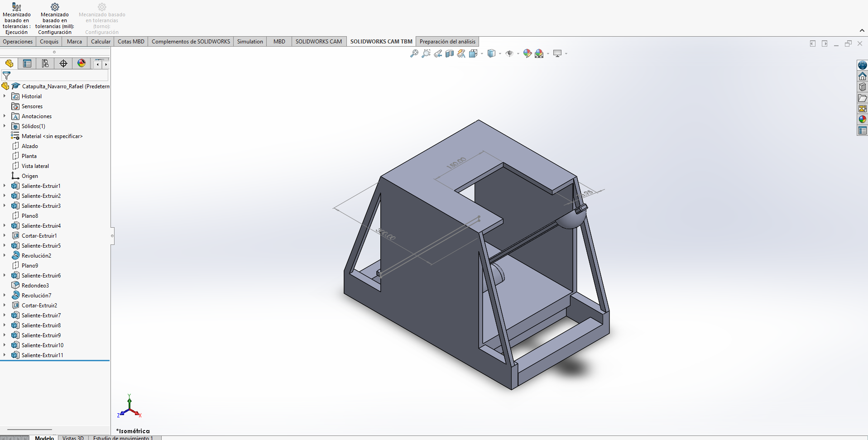Viewport: 868px width, 440px height.
Task: Click Apply Scene icon
Action: [x=539, y=53]
